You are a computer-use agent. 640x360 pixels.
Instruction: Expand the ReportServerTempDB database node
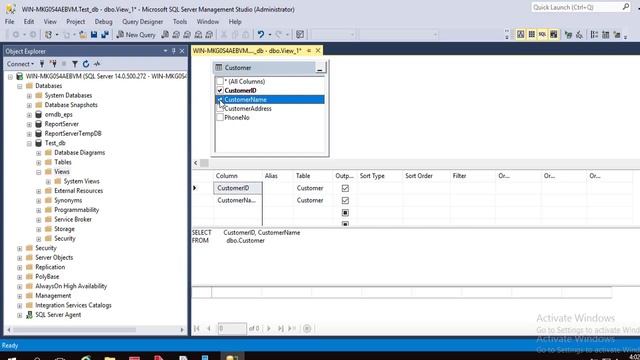pyautogui.click(x=29, y=134)
